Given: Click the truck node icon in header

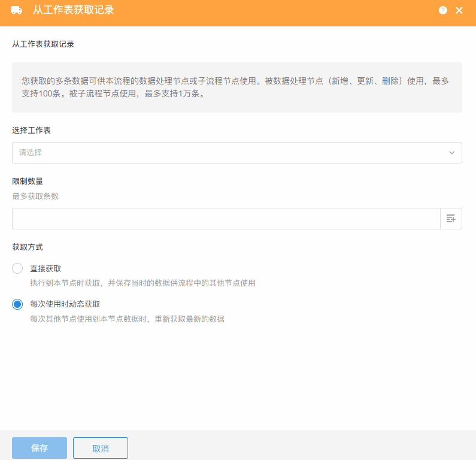Looking at the screenshot, I should 17,10.
